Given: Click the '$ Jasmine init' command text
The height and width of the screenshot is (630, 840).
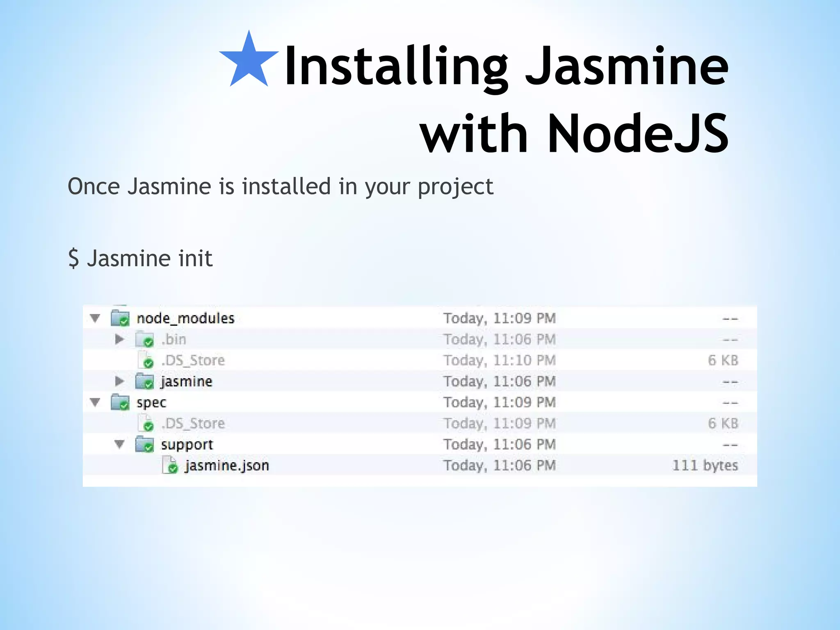Looking at the screenshot, I should tap(140, 258).
